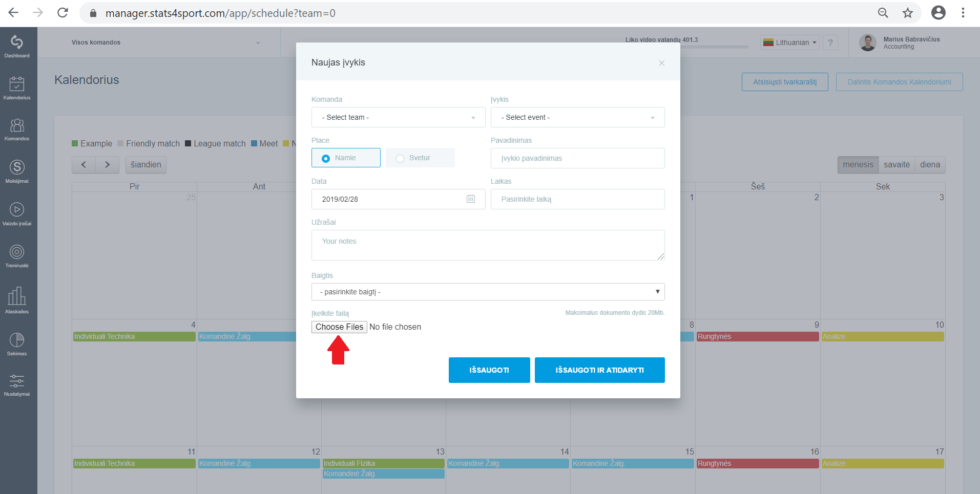The height and width of the screenshot is (494, 980).
Task: Switch to the mėnesis view
Action: tap(858, 165)
